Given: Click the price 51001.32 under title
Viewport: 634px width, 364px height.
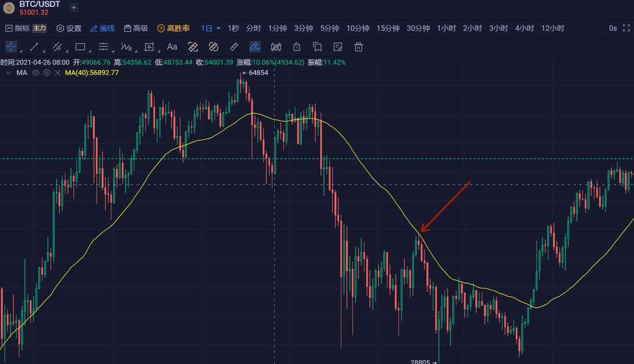Looking at the screenshot, I should 33,12.
